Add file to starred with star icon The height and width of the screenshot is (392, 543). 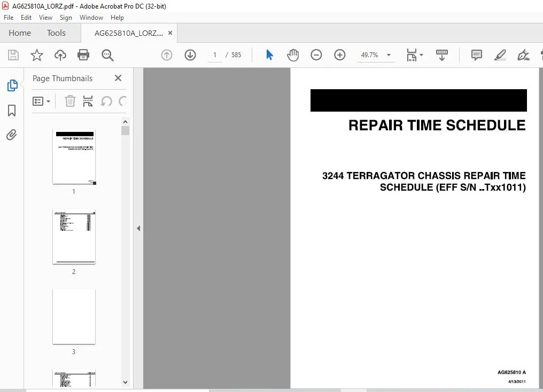coord(37,55)
